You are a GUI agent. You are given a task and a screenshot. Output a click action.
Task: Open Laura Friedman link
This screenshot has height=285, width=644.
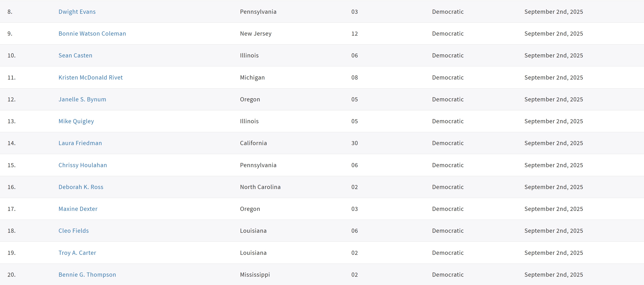(x=80, y=143)
